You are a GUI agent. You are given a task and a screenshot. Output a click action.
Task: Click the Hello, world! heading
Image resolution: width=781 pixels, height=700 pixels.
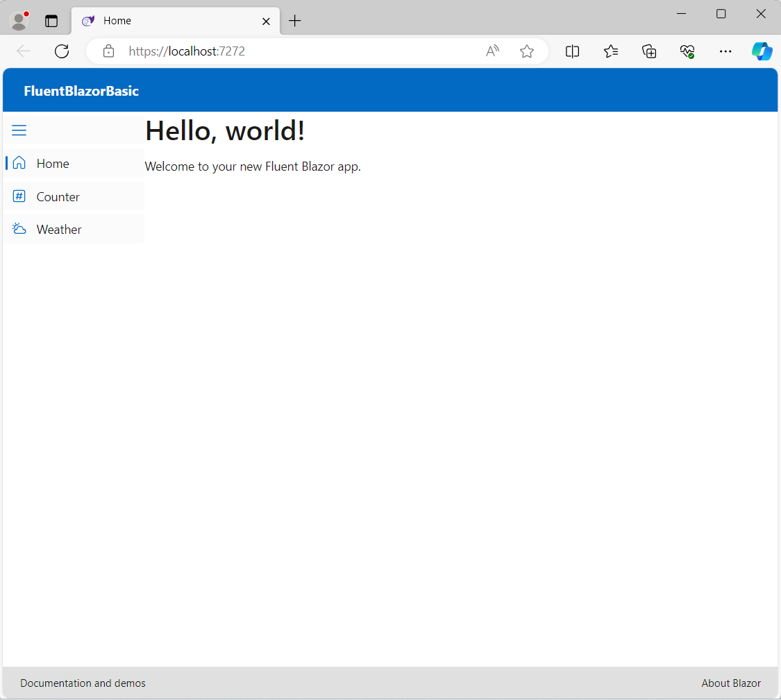coord(225,131)
